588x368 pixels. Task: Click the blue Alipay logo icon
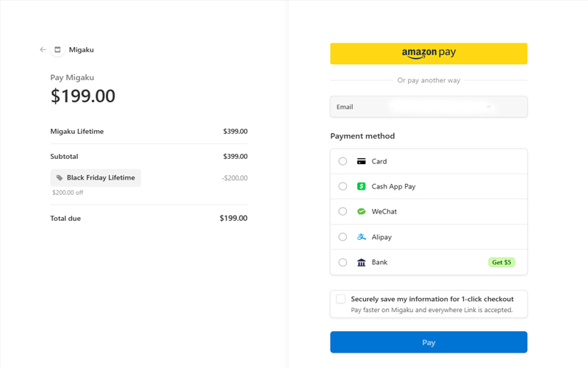(361, 237)
